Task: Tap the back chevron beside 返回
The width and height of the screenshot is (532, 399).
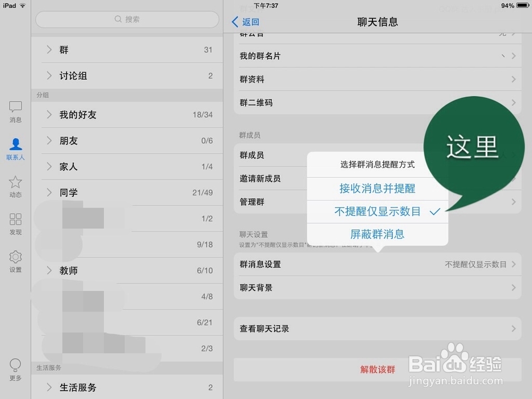Action: [235, 22]
